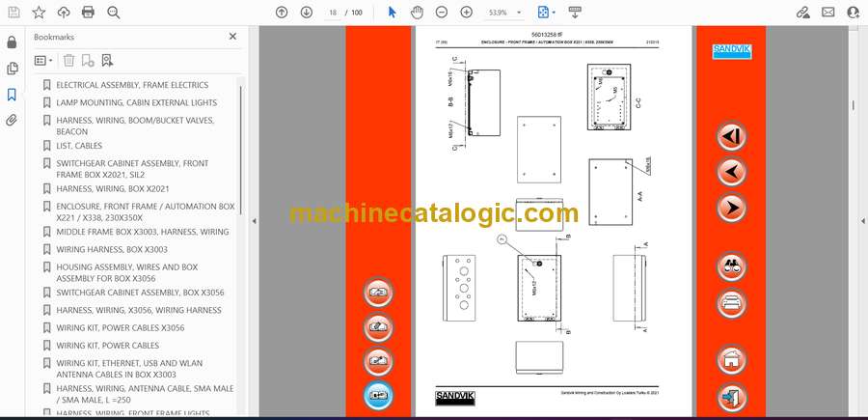Image resolution: width=868 pixels, height=420 pixels.
Task: Click the lock security icon in the side rail
Action: coord(12,42)
